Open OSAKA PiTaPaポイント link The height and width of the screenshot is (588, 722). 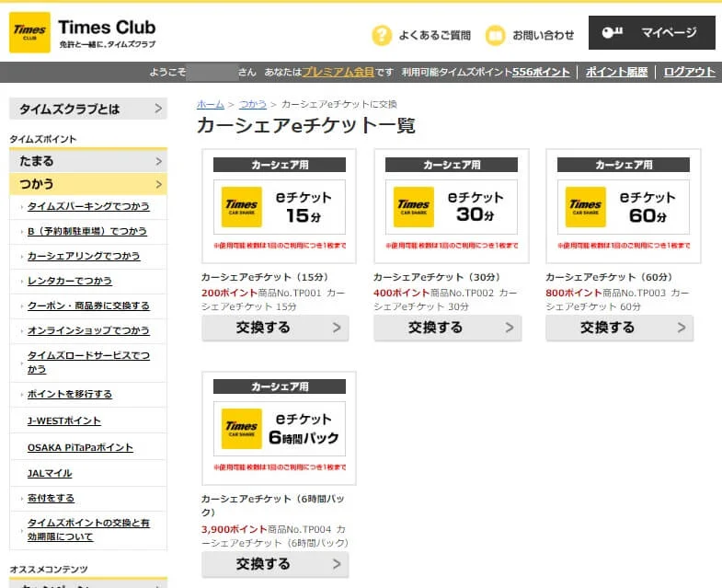tap(80, 448)
